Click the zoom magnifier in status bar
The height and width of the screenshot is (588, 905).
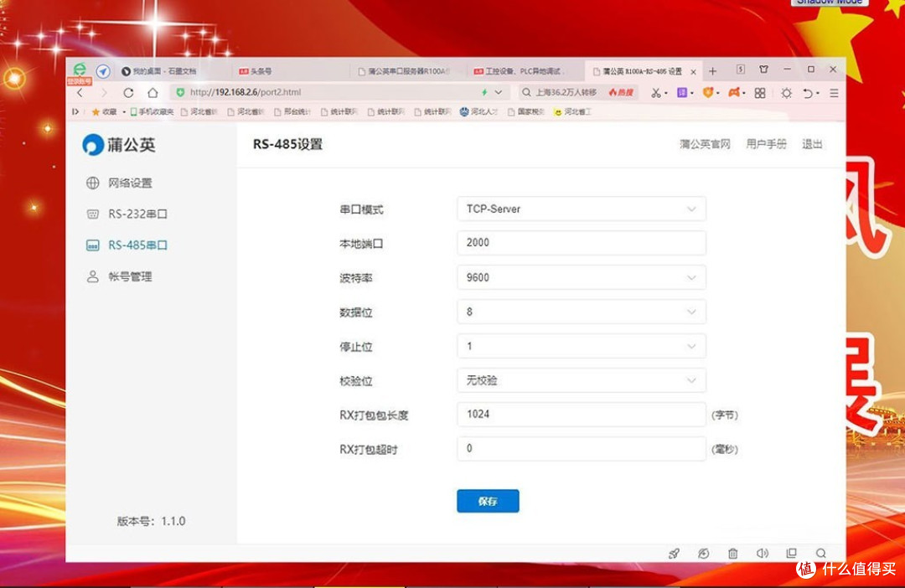point(820,554)
